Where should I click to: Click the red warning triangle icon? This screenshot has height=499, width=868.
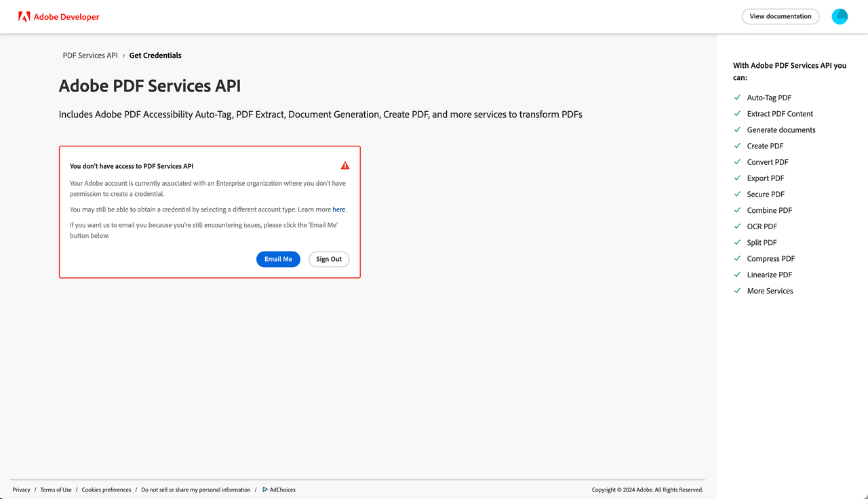(344, 165)
